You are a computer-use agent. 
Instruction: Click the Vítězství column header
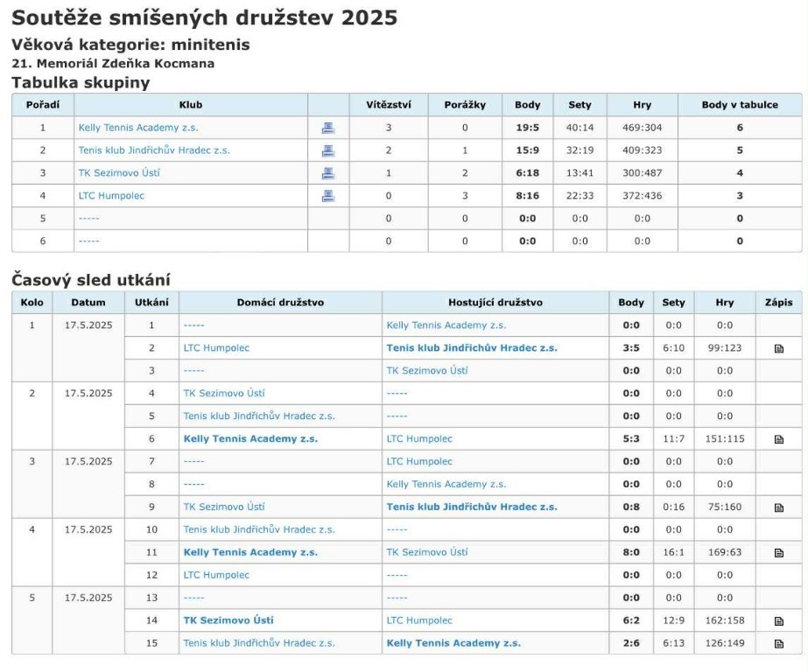click(x=389, y=104)
